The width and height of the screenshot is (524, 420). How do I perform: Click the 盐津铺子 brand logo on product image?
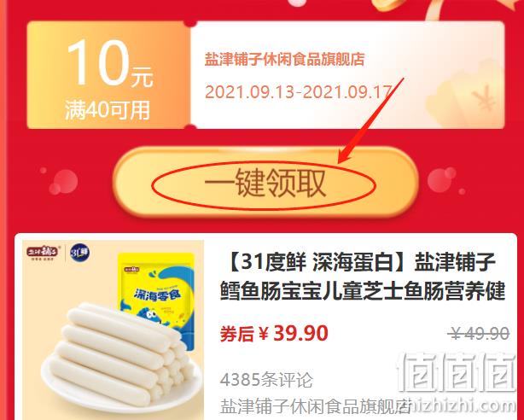pos(43,253)
